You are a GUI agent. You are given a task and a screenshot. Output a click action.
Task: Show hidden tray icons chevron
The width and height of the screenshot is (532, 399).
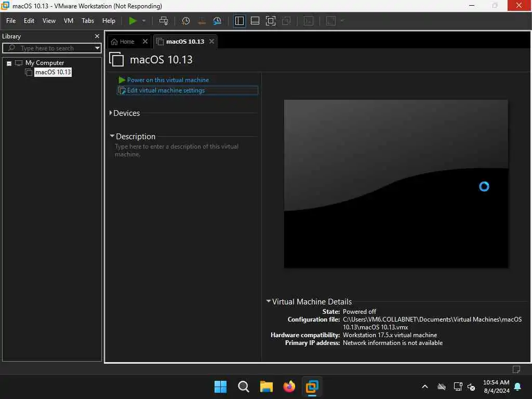click(x=425, y=387)
